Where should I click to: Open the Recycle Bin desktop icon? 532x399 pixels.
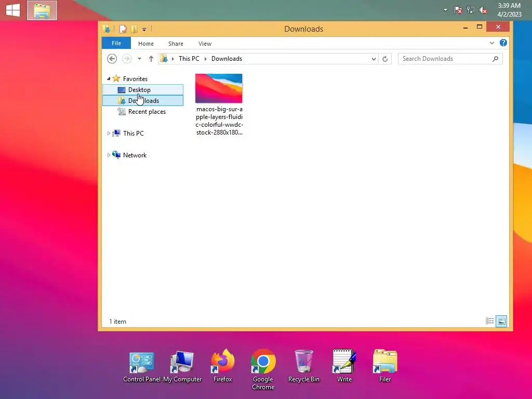[303, 366]
